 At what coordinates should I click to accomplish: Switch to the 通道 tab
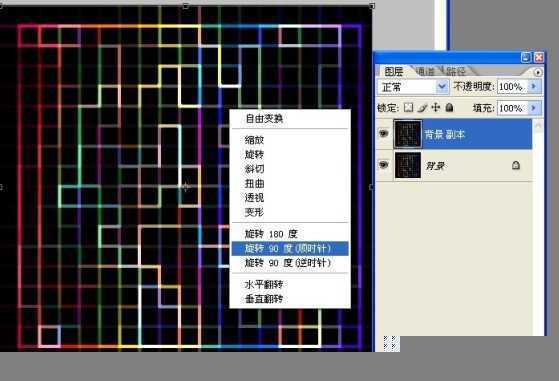425,72
